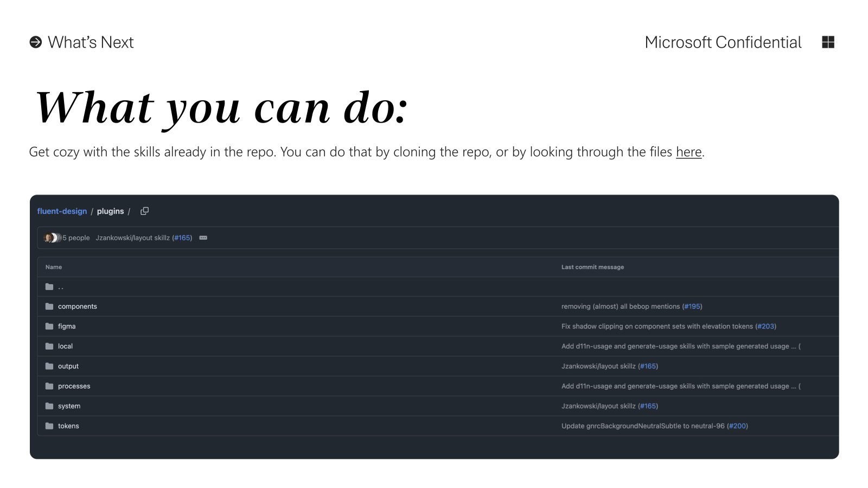The image size is (868, 488).
Task: Click the processes folder icon
Action: (49, 386)
